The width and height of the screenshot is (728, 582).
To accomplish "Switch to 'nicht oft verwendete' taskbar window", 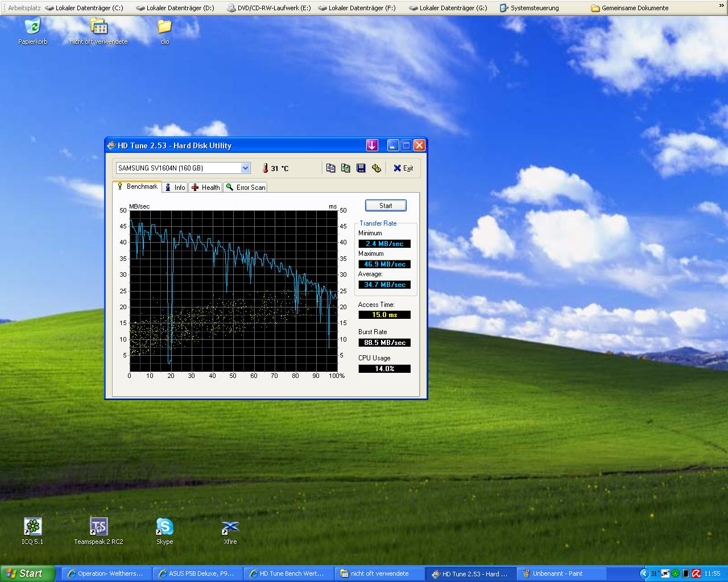I will 380,573.
